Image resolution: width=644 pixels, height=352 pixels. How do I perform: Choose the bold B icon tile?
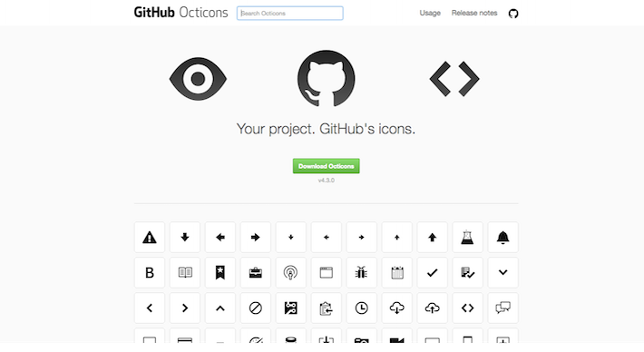tap(150, 273)
